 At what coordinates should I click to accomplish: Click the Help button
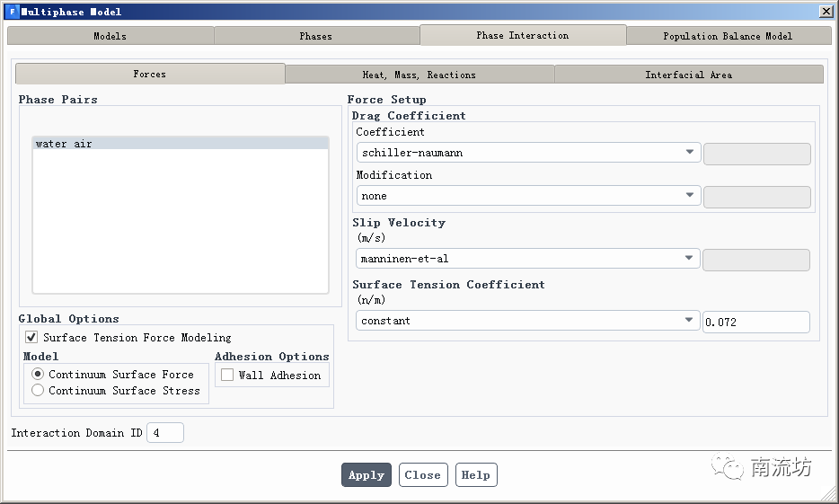pos(476,475)
